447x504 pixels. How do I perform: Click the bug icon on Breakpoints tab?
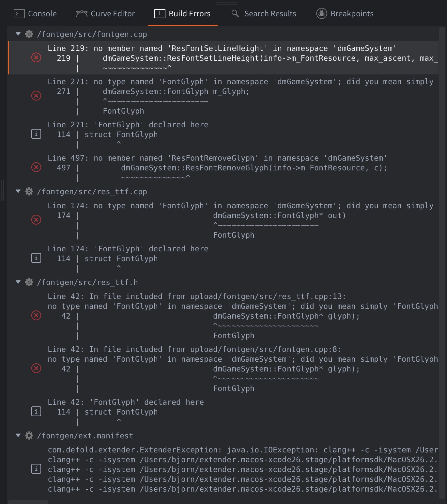pos(321,14)
